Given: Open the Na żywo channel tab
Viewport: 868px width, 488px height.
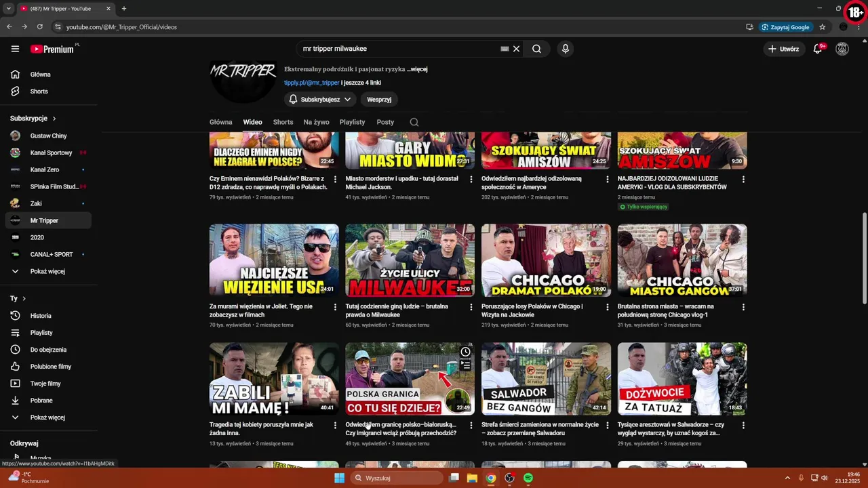Looking at the screenshot, I should 316,122.
